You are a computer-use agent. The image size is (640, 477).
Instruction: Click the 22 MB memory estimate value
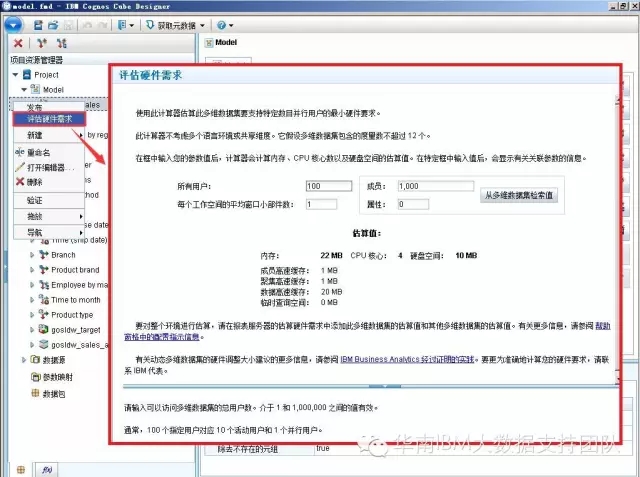pyautogui.click(x=331, y=255)
